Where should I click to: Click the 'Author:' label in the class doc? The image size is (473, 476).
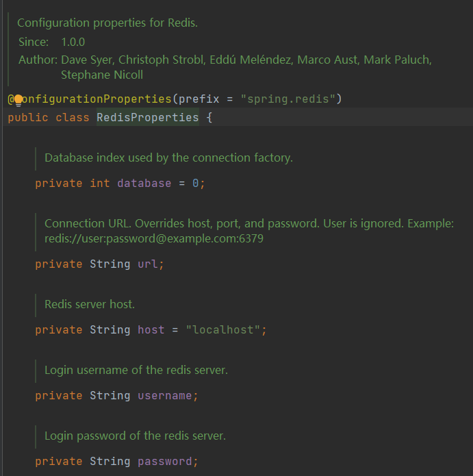click(x=38, y=60)
